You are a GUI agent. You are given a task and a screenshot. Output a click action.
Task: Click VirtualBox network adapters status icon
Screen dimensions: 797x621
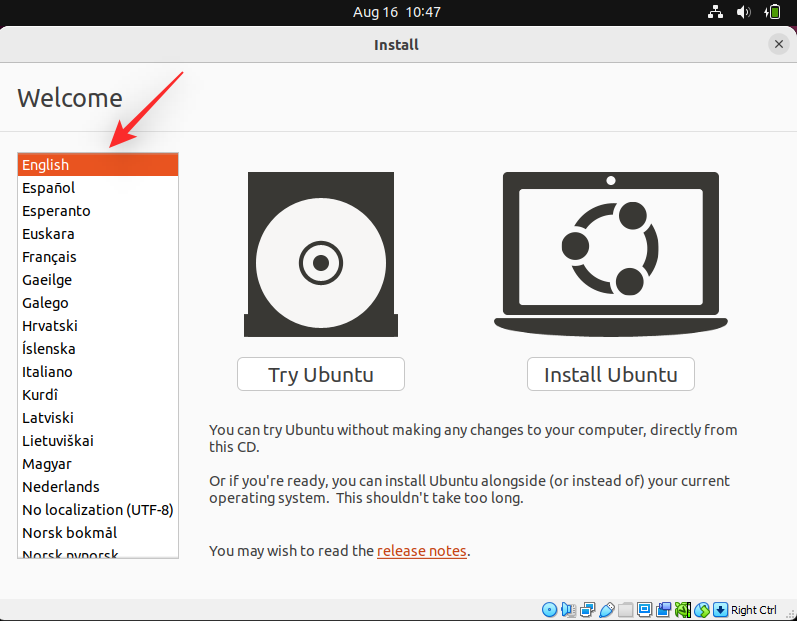588,609
